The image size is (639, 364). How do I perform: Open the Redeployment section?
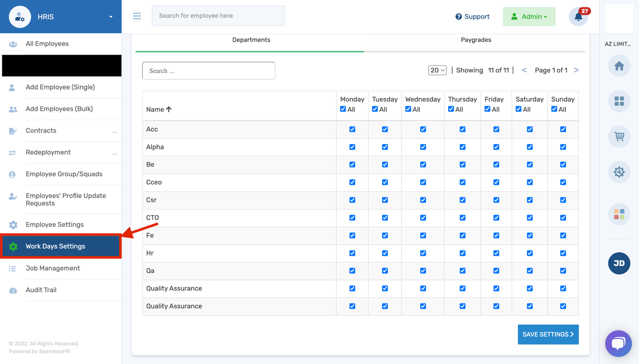click(x=48, y=152)
